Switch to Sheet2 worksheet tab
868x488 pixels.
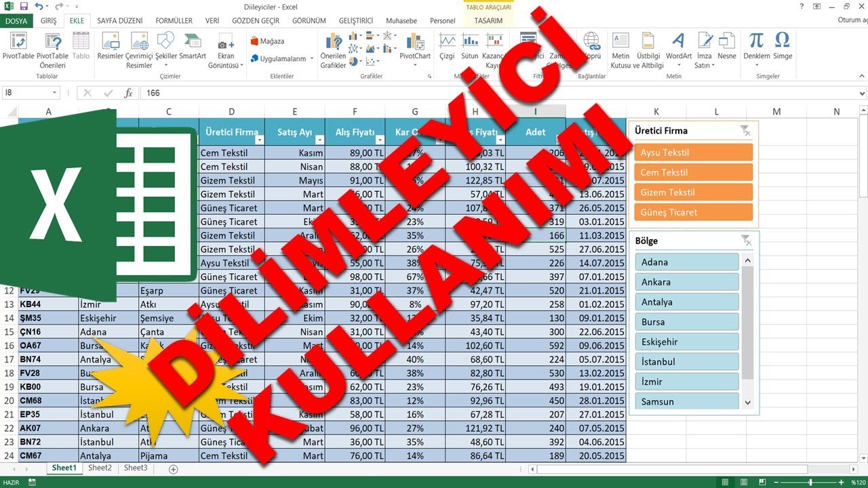(x=100, y=468)
